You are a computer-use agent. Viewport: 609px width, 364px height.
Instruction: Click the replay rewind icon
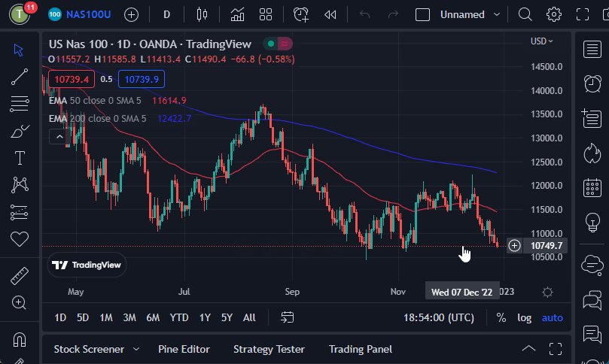point(330,14)
